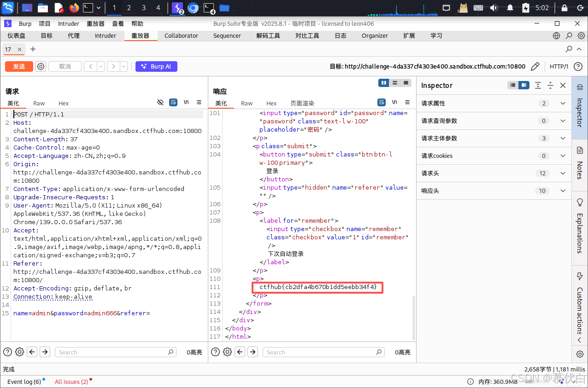Open the help icon next to HTTP/1
588x388 pixels.
tap(578, 66)
